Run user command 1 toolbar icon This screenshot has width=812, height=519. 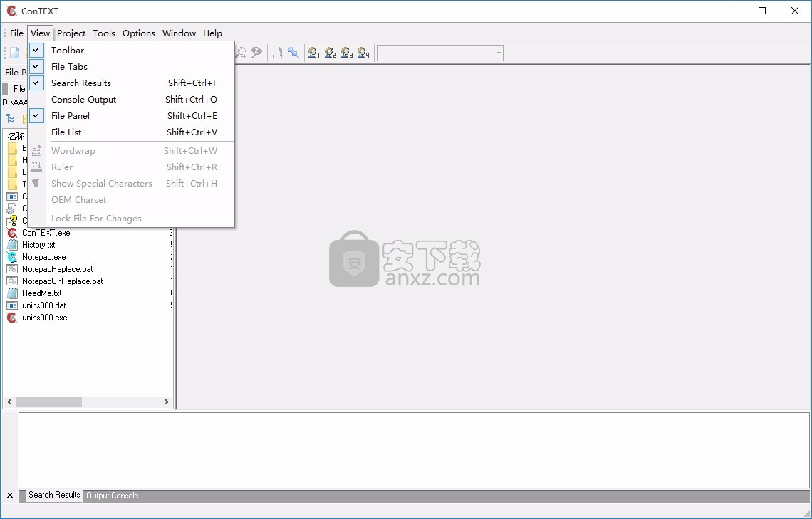(x=314, y=53)
